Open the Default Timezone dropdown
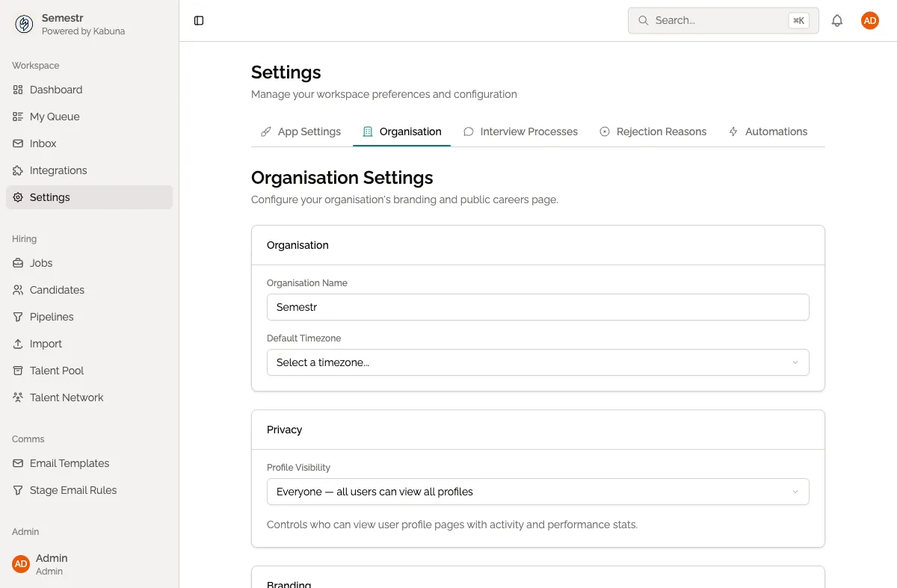Image resolution: width=897 pixels, height=588 pixels. [537, 362]
